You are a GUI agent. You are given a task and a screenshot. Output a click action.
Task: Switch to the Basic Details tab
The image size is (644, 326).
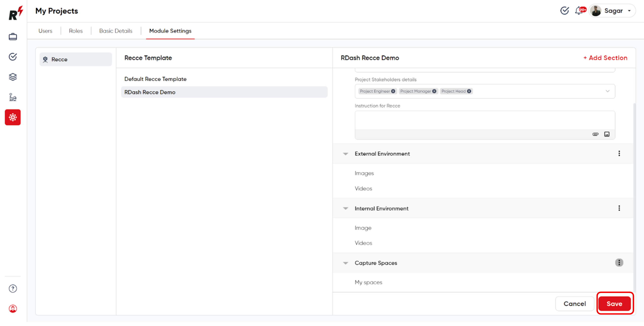pyautogui.click(x=116, y=31)
